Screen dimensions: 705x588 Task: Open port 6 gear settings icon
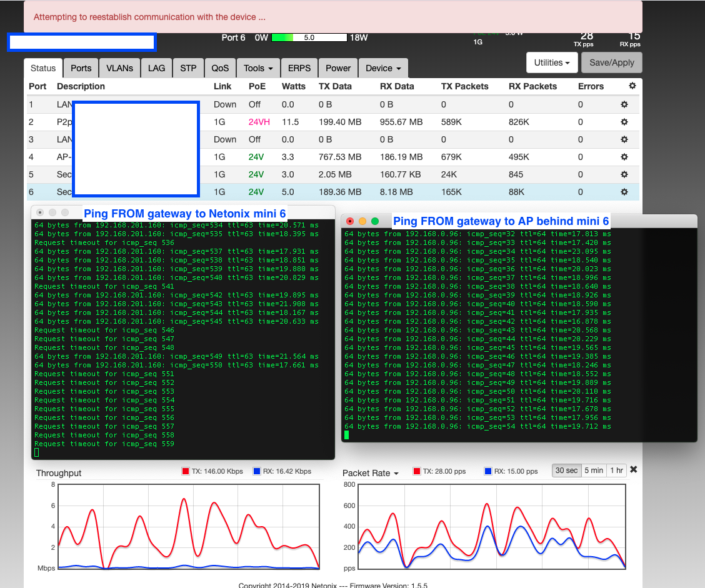[x=624, y=192]
